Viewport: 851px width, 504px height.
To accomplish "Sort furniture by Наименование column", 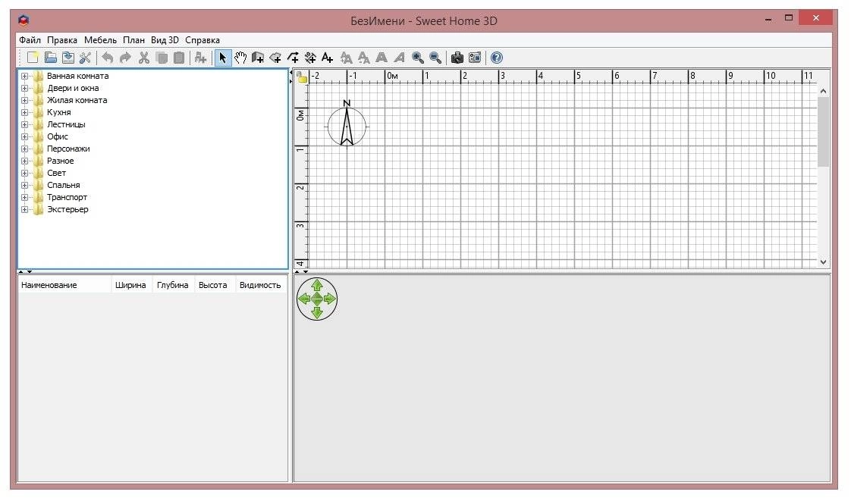I will [64, 286].
